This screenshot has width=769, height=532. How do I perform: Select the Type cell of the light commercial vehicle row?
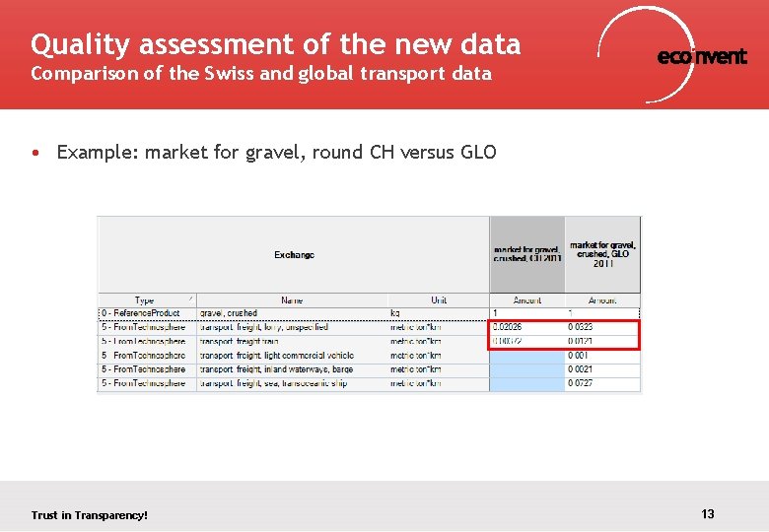pos(147,356)
